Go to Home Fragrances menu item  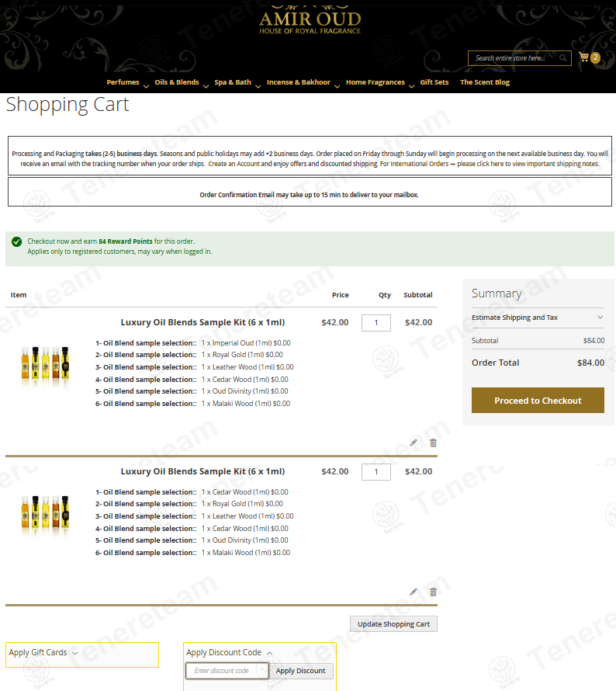(375, 82)
